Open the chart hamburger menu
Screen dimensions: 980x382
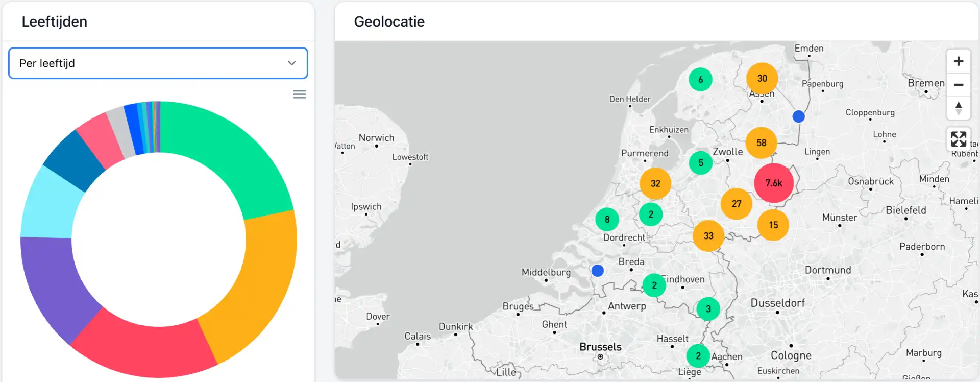pyautogui.click(x=300, y=94)
